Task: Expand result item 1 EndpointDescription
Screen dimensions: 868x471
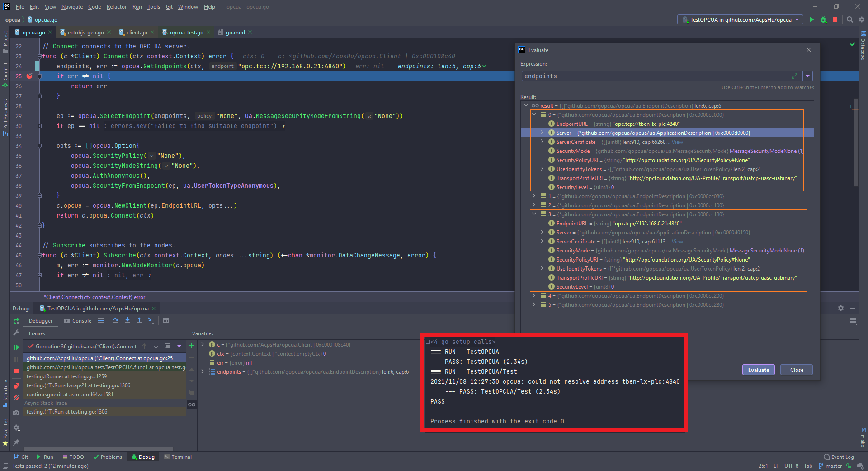Action: pos(534,196)
